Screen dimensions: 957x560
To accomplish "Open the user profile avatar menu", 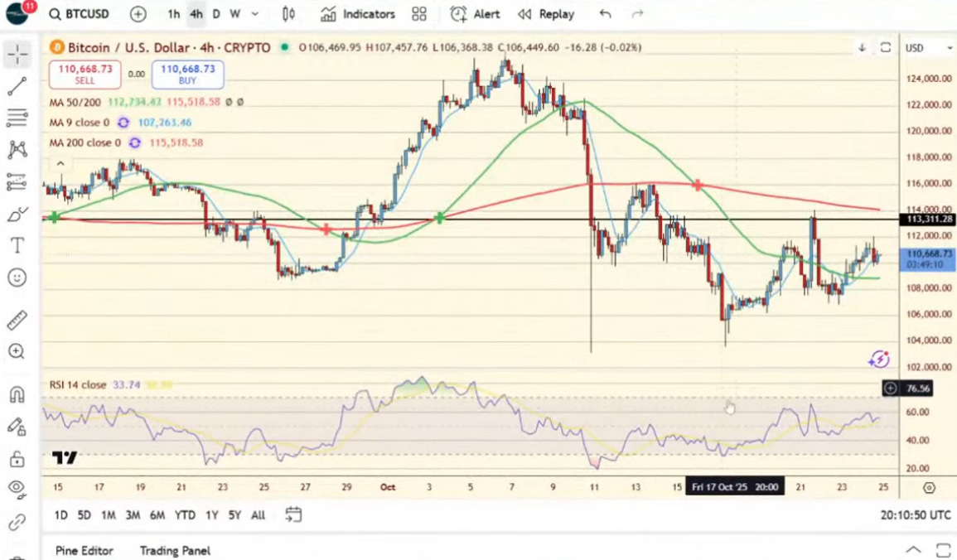I will click(x=17, y=12).
